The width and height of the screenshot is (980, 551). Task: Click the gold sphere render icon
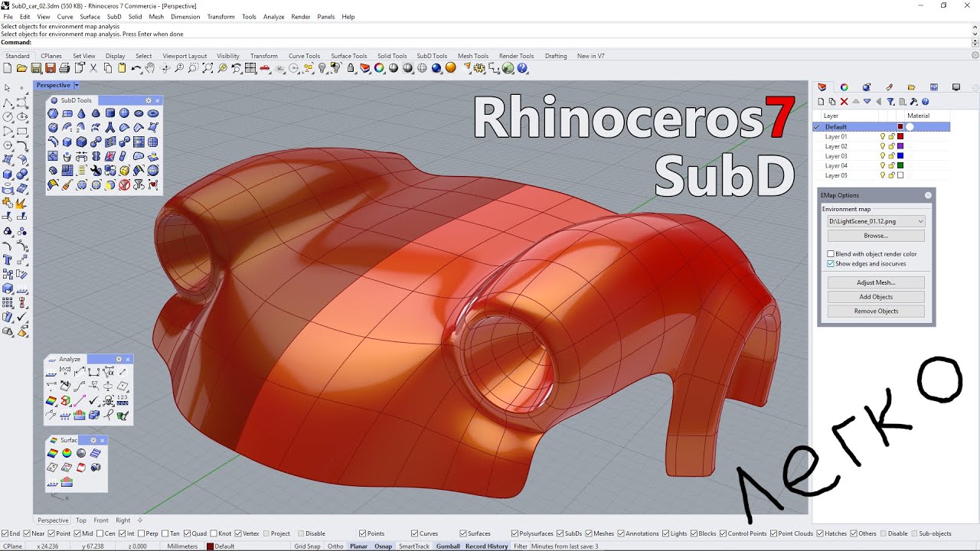point(451,68)
